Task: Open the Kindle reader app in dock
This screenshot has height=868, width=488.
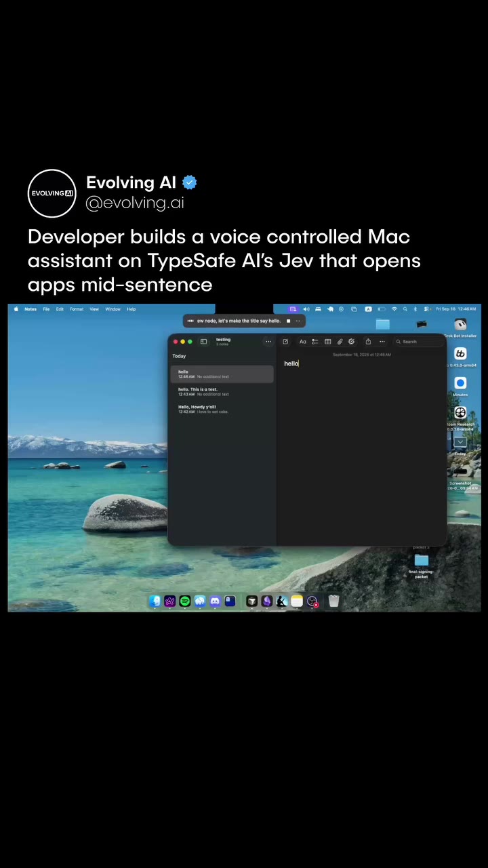Action: [282, 601]
